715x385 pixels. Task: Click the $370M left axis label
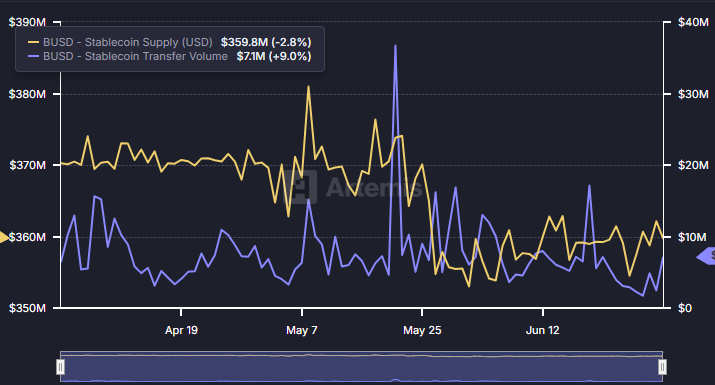[27, 165]
